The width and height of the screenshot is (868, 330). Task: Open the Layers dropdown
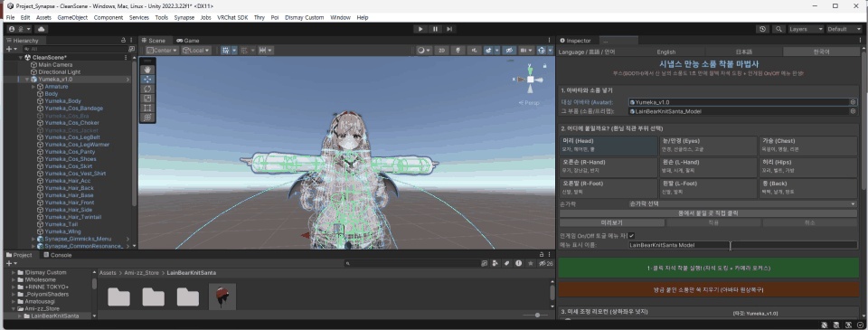(x=806, y=29)
